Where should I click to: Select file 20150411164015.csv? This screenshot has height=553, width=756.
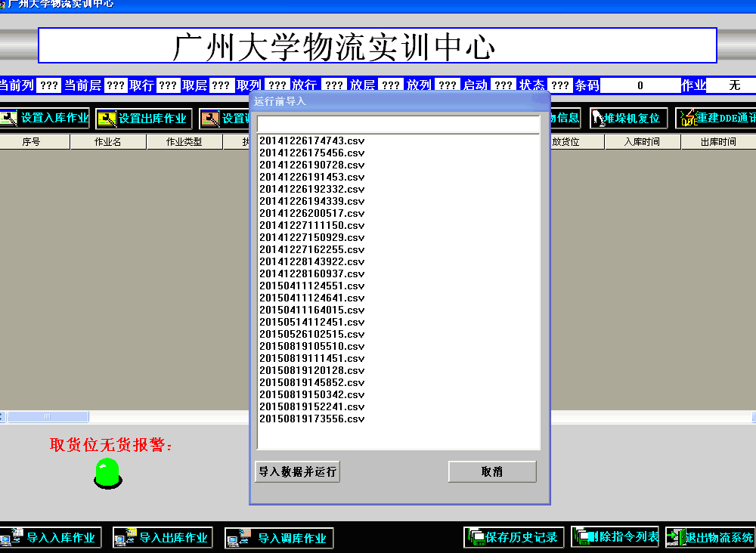pyautogui.click(x=312, y=310)
